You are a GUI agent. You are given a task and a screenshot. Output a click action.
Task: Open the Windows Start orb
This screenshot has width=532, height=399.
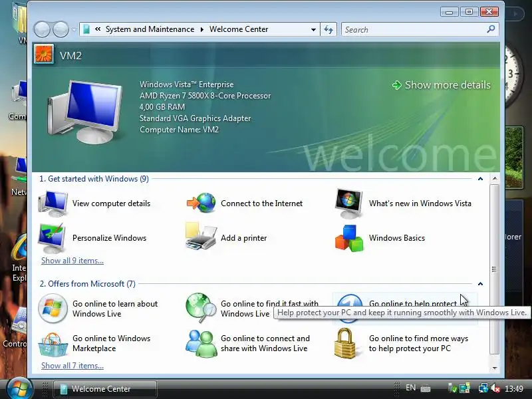click(19, 388)
